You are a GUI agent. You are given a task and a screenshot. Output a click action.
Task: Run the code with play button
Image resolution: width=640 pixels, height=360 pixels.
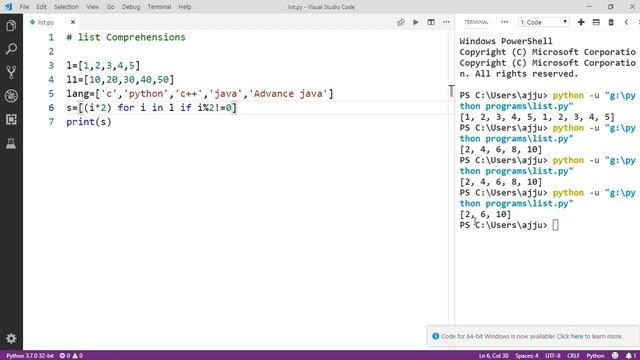pos(416,22)
